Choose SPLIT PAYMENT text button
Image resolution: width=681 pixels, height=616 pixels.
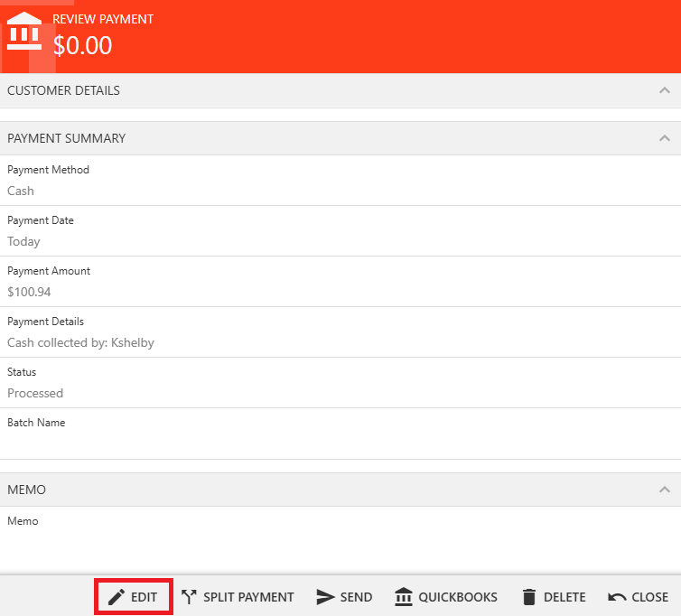(x=248, y=597)
